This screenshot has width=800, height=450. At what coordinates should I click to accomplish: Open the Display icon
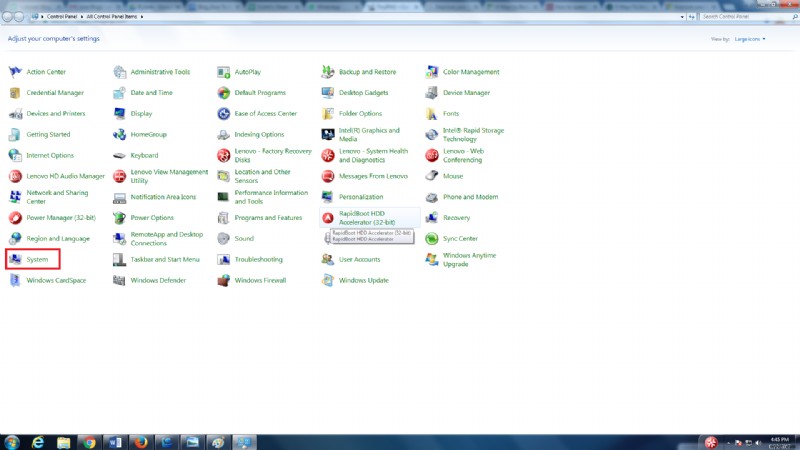pyautogui.click(x=119, y=114)
